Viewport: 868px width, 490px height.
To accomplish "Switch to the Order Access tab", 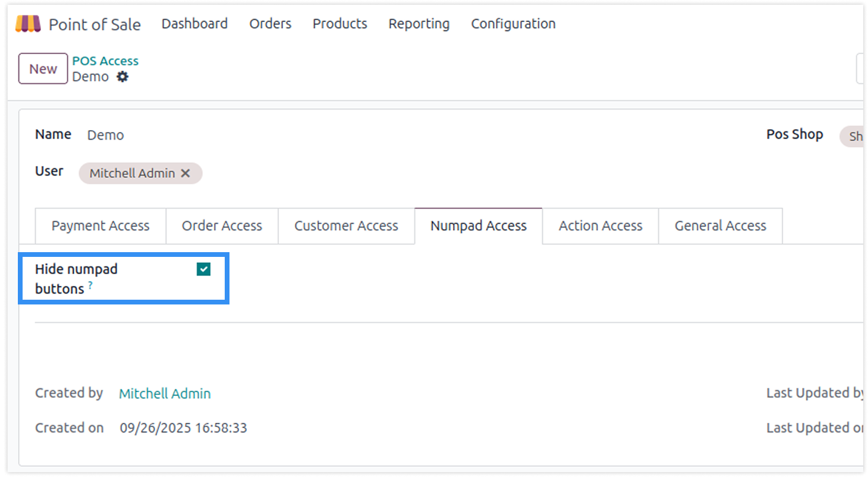I will 222,226.
